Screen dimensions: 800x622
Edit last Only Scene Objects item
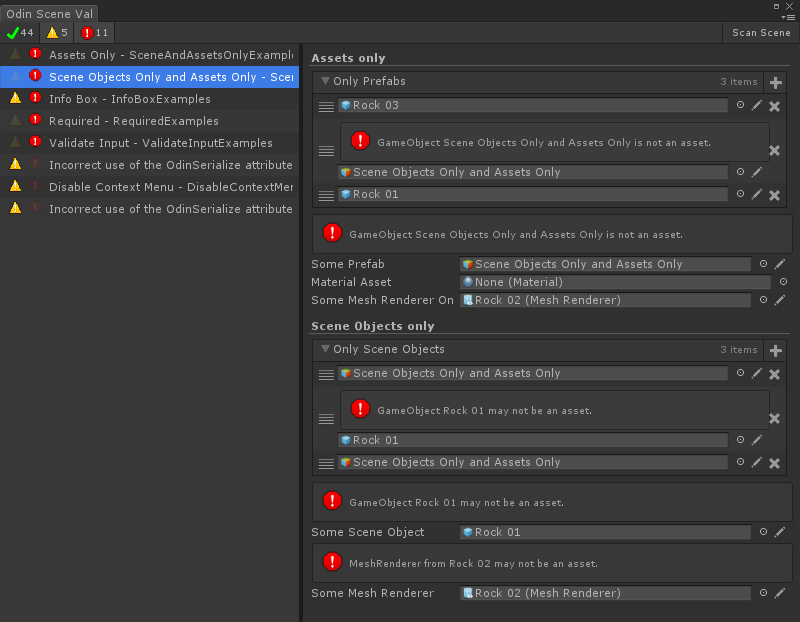[x=757, y=462]
